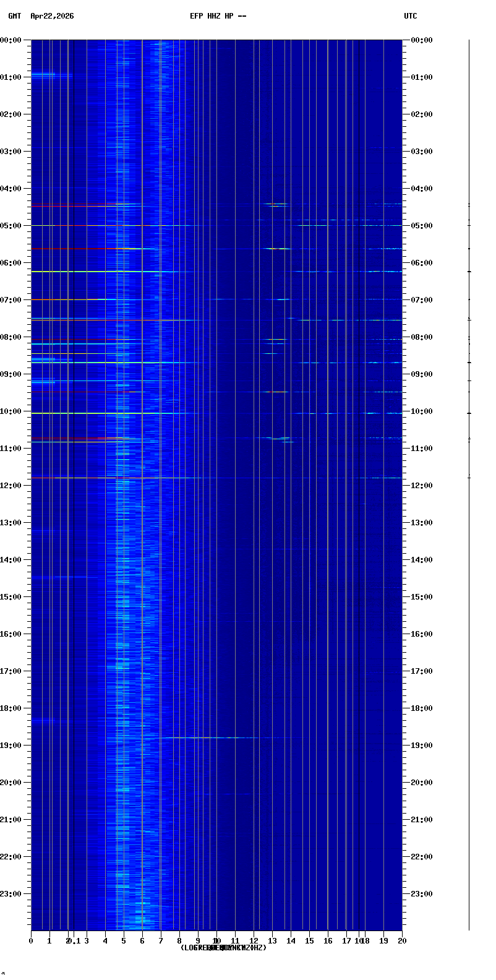Click the 00:00 label on right axis
Screen dimensions: 496x980
point(421,40)
